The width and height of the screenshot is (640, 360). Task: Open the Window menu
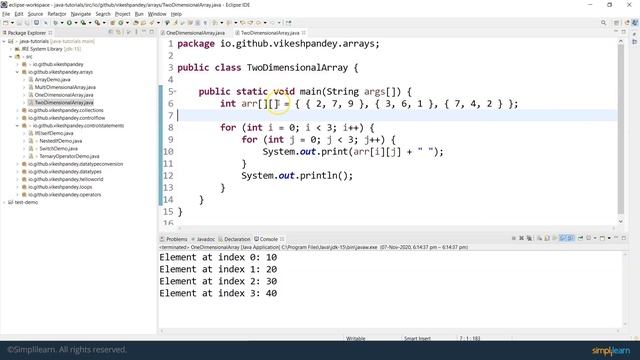[157, 14]
